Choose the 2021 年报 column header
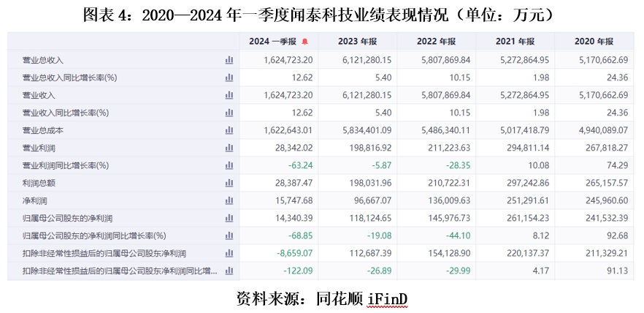Screen dimensions: 644x313 tap(515, 42)
